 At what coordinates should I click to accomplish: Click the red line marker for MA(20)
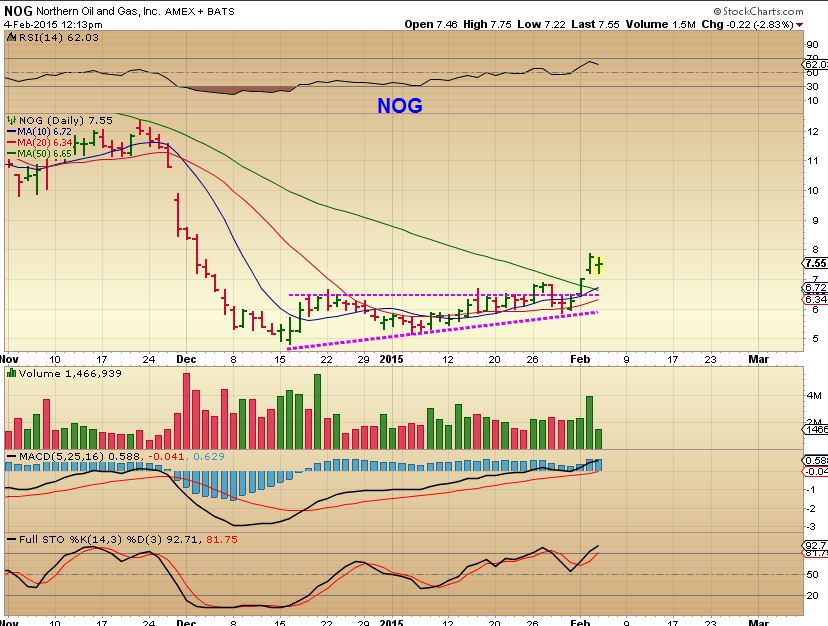(x=12, y=143)
